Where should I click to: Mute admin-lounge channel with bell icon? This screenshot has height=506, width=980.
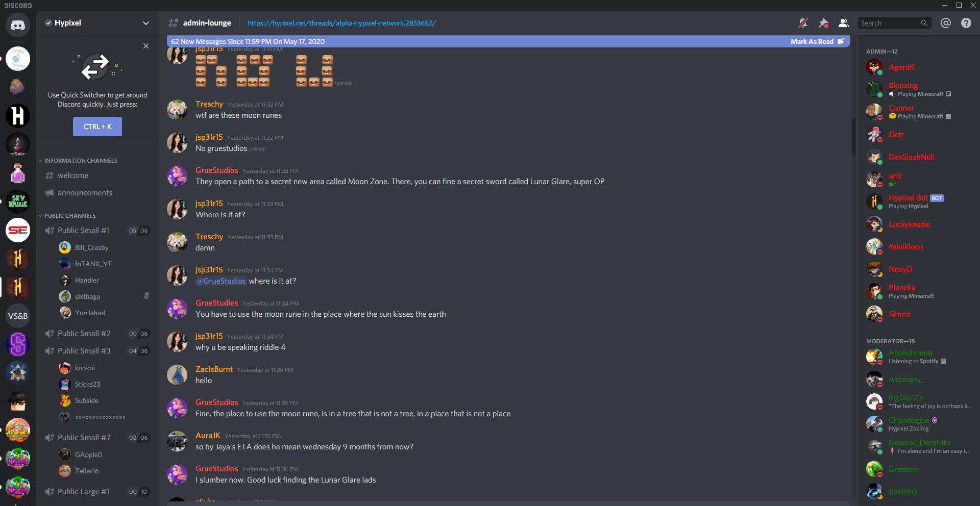(x=803, y=23)
